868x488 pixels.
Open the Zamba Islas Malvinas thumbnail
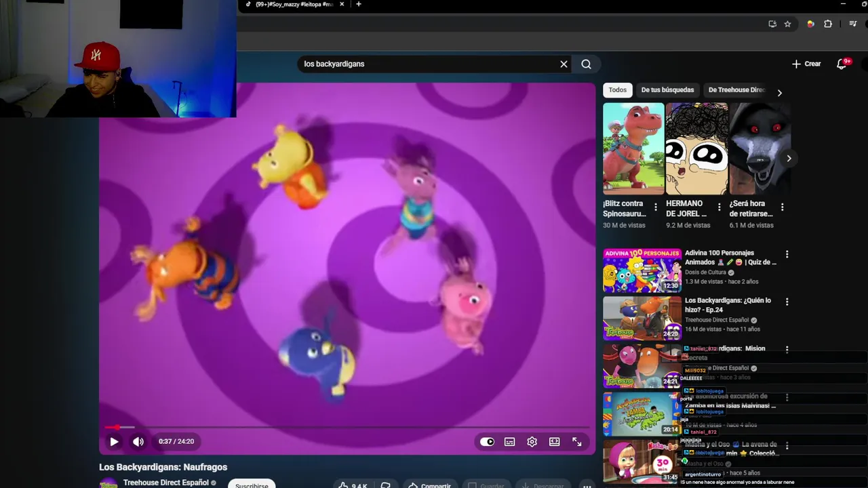point(642,415)
